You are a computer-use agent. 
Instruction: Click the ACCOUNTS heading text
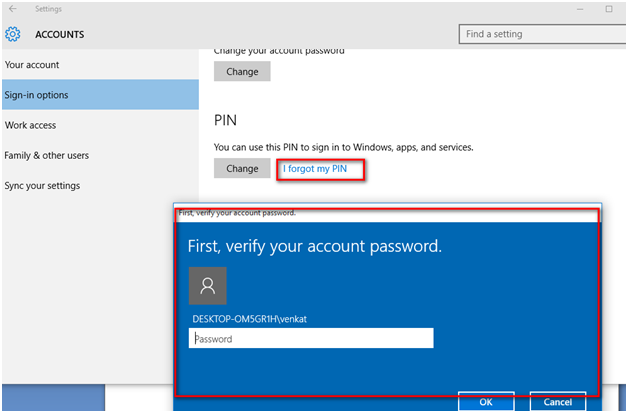point(60,34)
